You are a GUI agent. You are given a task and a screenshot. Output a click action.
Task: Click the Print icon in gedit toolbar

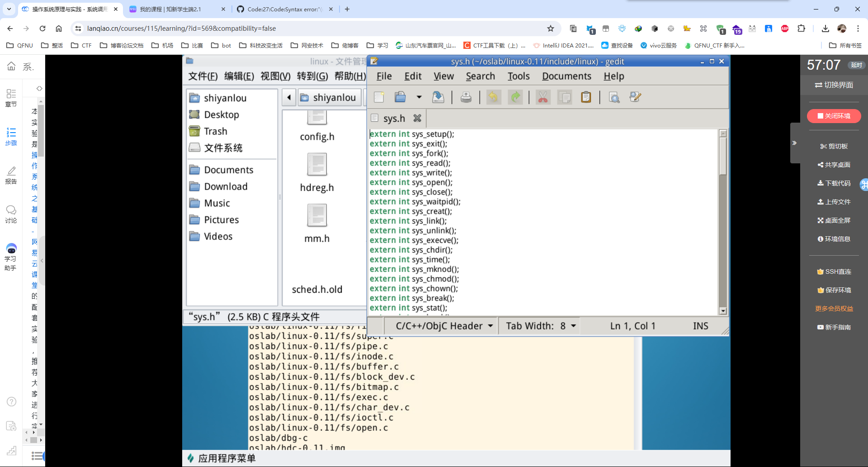pyautogui.click(x=466, y=97)
